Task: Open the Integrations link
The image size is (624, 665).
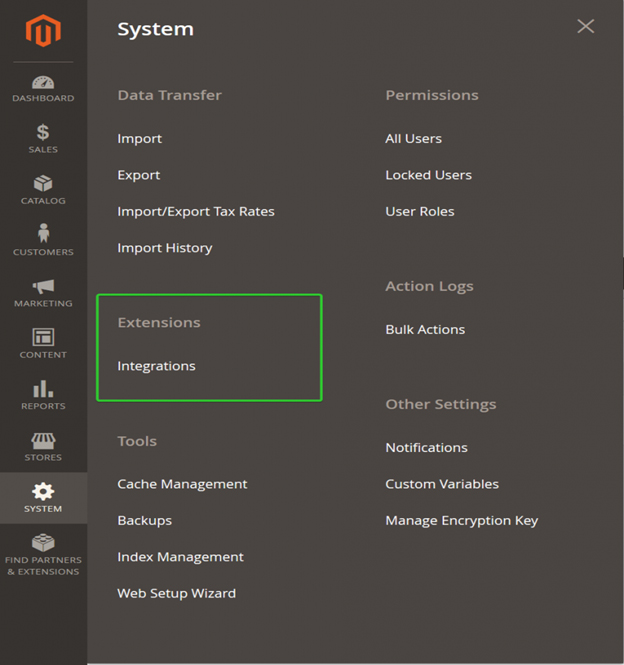Action: [x=157, y=366]
